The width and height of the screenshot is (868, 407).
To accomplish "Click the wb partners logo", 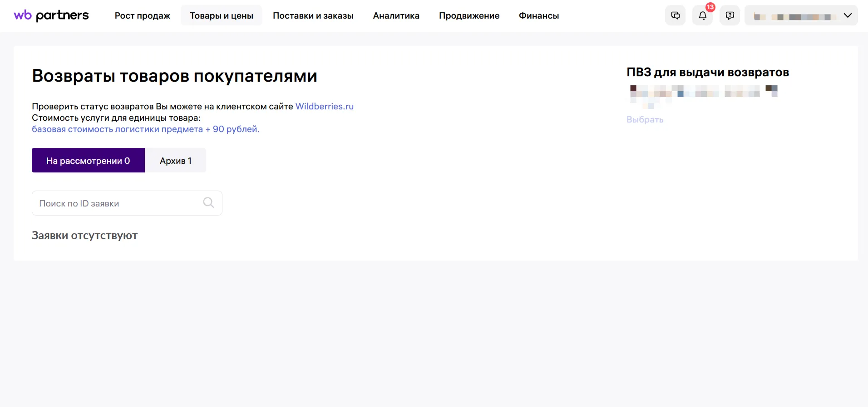I will 51,15.
